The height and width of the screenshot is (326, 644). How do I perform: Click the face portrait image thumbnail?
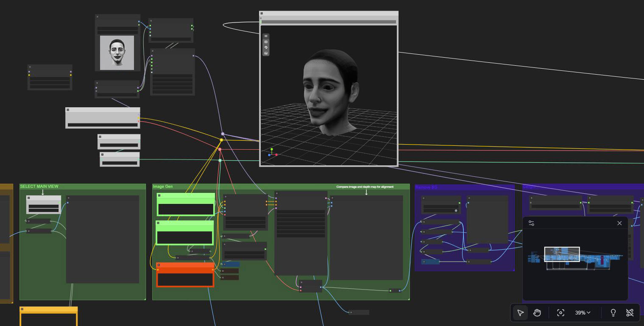click(117, 53)
